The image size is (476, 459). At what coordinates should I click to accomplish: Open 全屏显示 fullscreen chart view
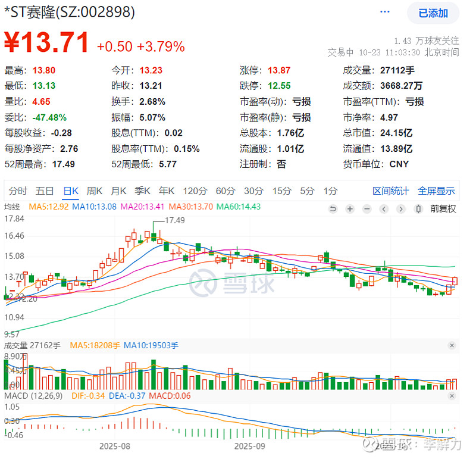coord(436,191)
